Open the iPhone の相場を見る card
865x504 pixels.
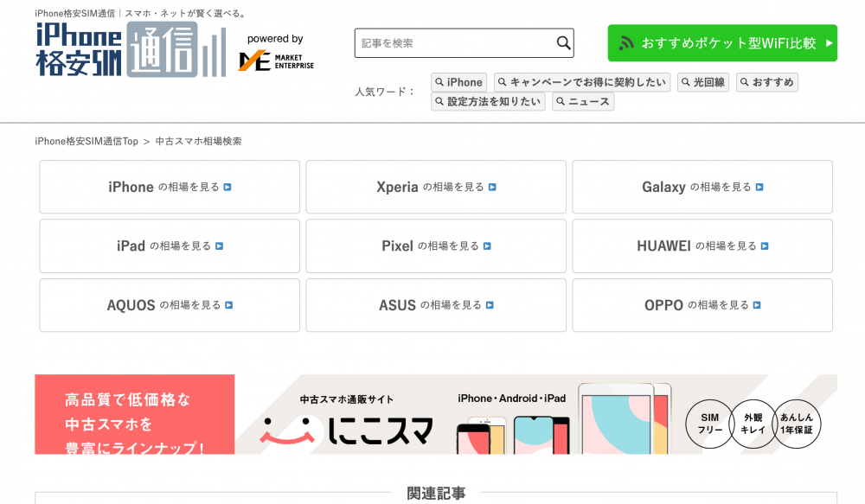point(170,187)
